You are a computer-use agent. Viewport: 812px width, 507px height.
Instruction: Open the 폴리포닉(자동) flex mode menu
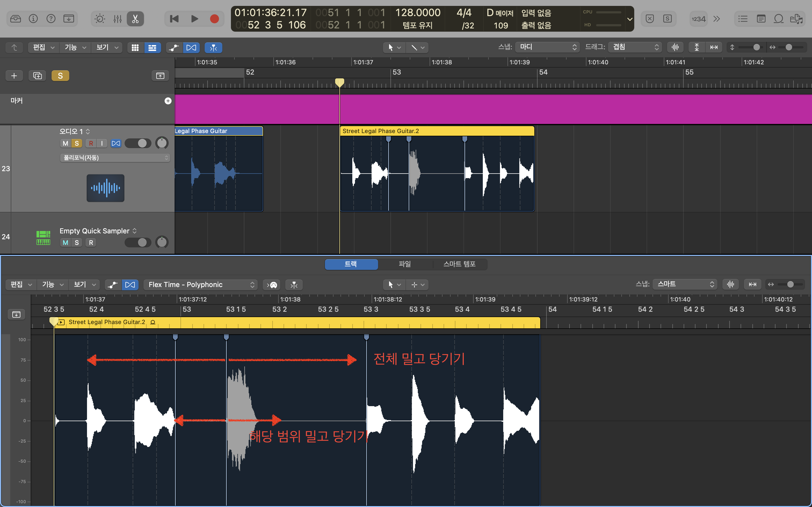pyautogui.click(x=115, y=158)
